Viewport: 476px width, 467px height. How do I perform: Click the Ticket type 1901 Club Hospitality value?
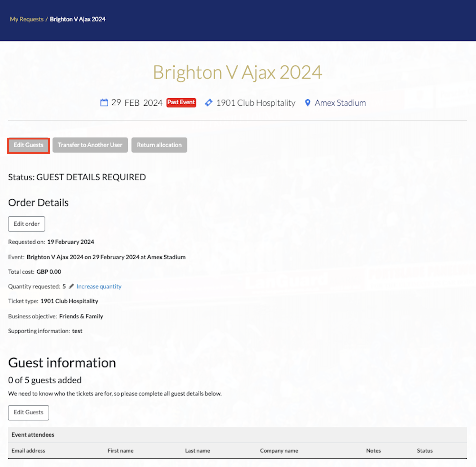(x=69, y=301)
